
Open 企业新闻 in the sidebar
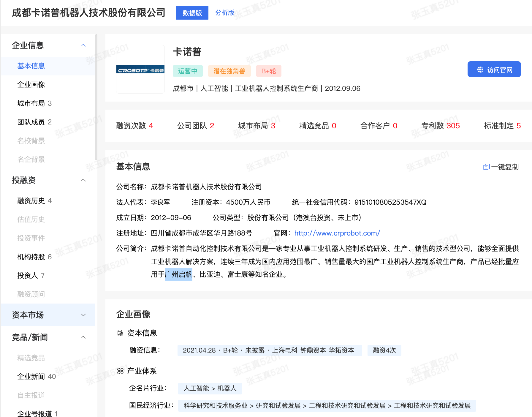coord(31,377)
